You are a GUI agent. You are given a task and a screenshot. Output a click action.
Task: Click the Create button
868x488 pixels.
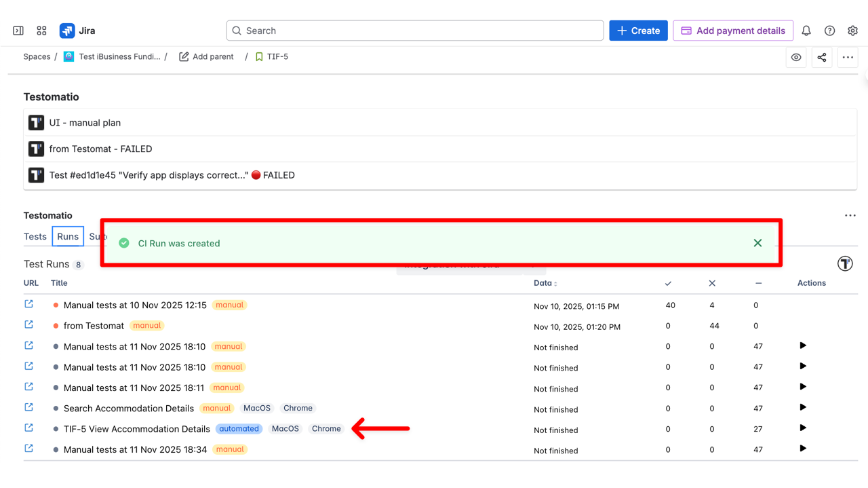[638, 31]
